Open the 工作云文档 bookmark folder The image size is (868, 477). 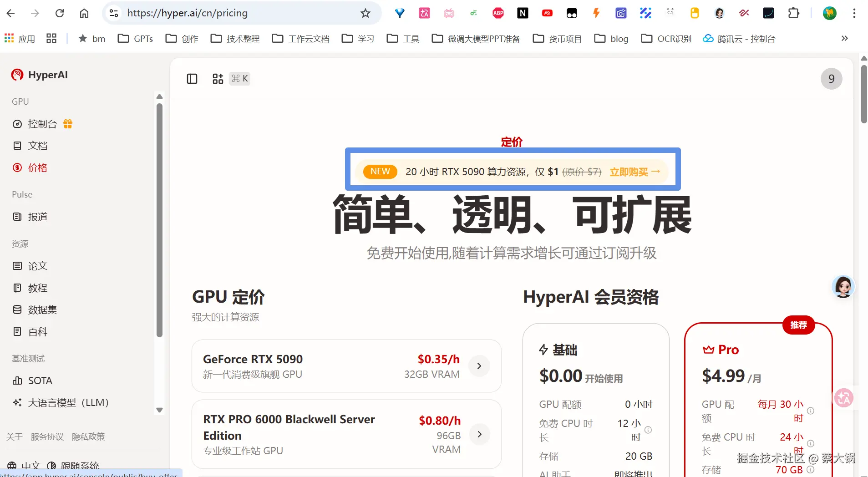pos(300,39)
